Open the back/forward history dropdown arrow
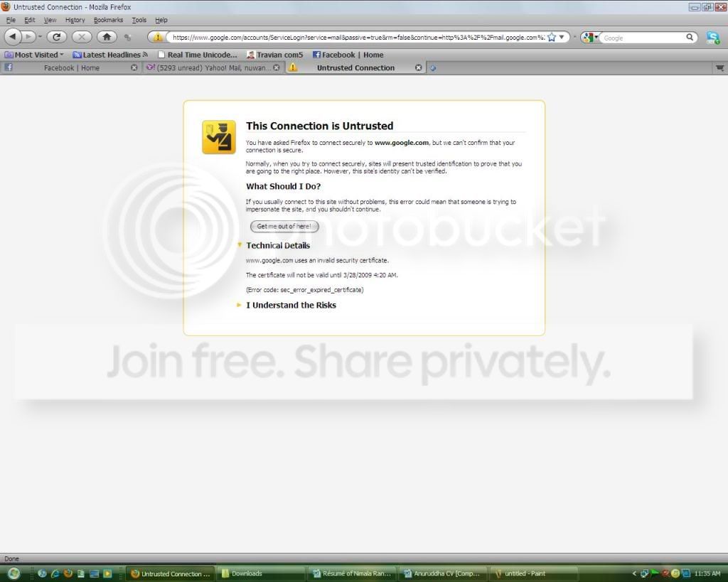The width and height of the screenshot is (728, 582). (40, 37)
